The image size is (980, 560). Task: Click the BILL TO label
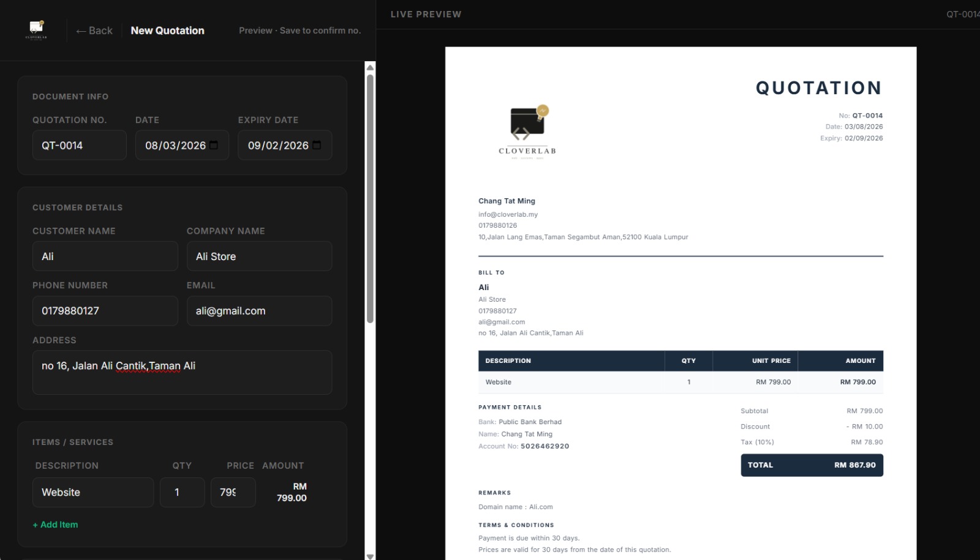tap(491, 272)
